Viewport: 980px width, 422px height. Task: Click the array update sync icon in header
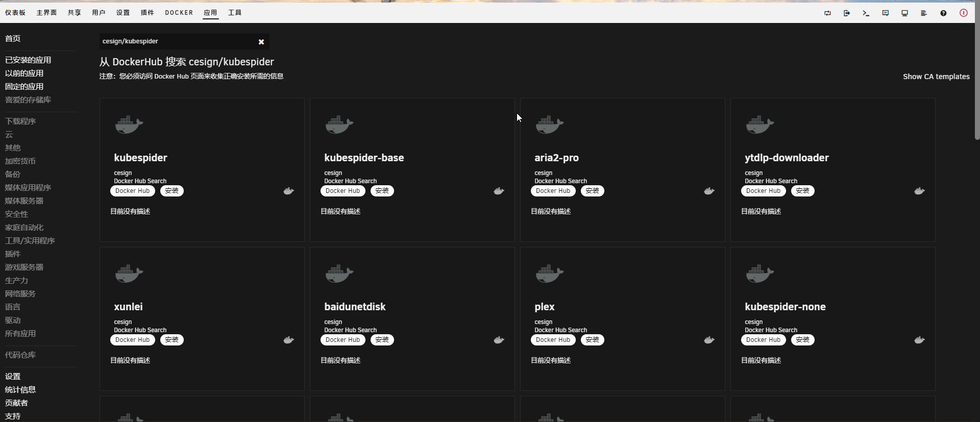coord(827,13)
